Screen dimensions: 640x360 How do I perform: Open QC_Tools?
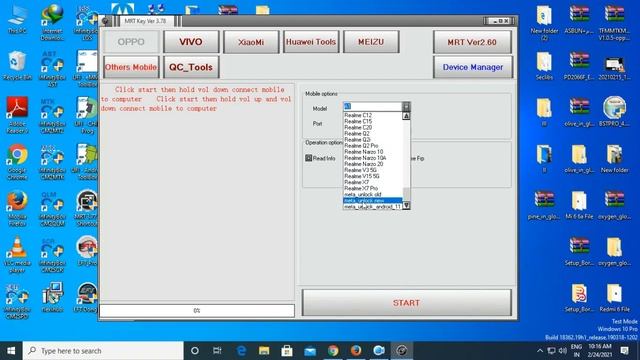(191, 67)
